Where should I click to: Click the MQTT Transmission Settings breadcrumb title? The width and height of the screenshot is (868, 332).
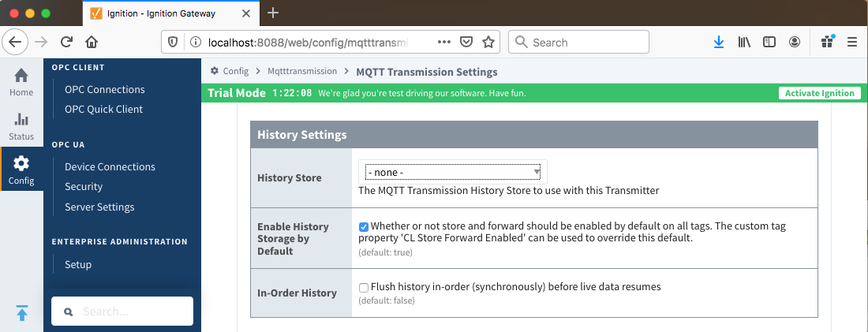427,72
